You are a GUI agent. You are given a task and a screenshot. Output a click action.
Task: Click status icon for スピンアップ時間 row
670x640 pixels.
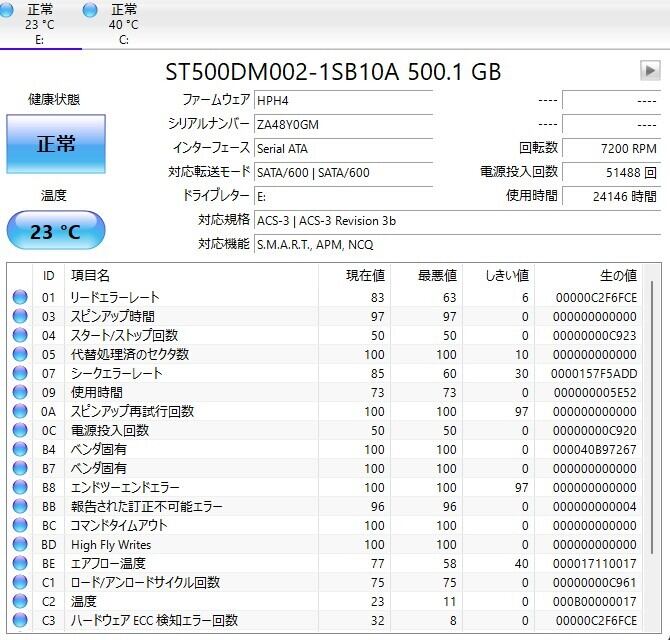[x=20, y=316]
